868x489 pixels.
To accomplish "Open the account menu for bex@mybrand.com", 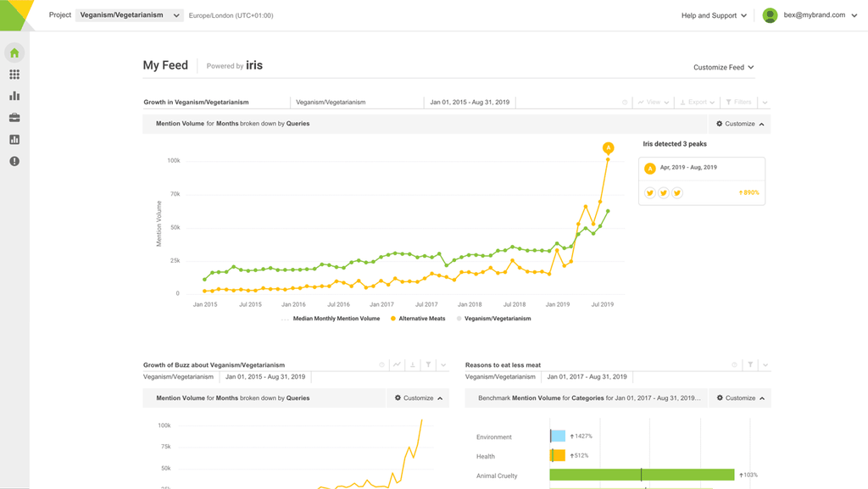I will (810, 15).
